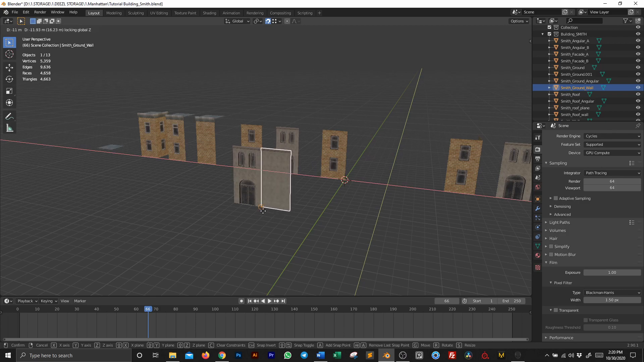Select the Transform tool

pos(9,103)
